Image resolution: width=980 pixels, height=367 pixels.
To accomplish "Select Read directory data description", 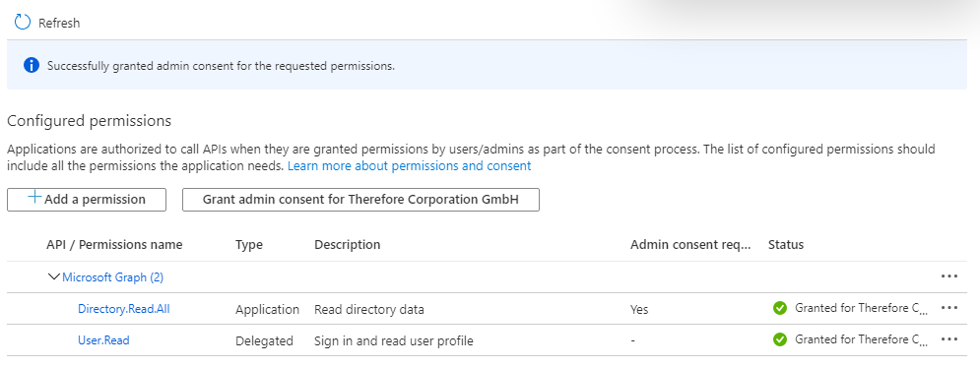I will click(x=368, y=310).
